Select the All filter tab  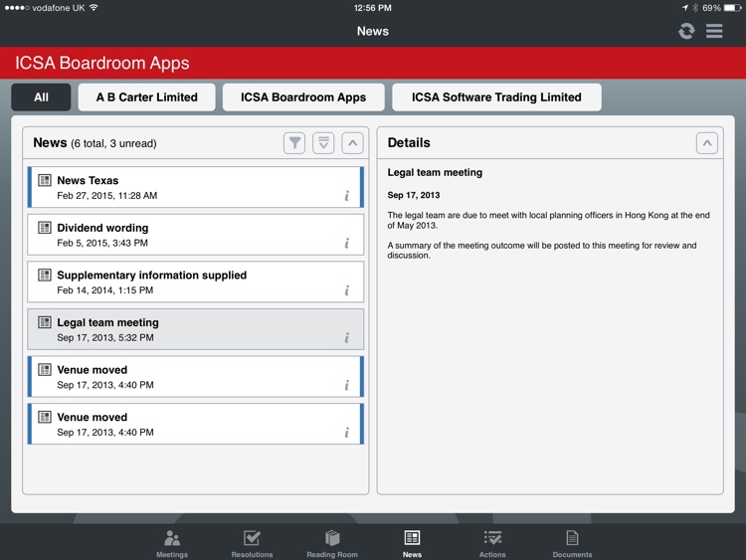coord(41,97)
